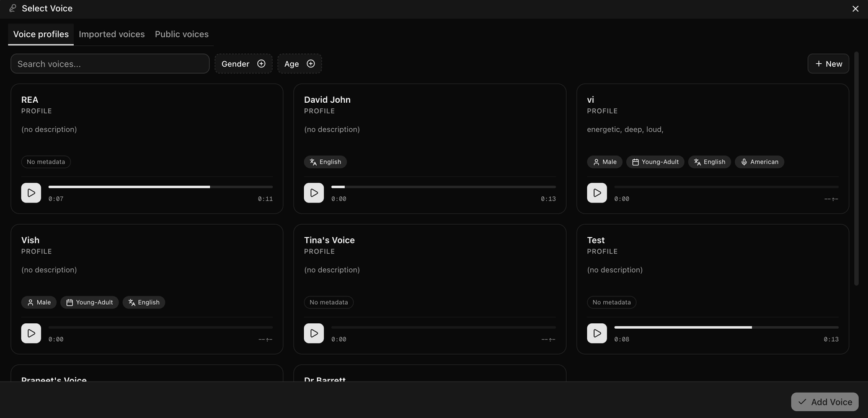Click the Young-Adult tag on Vish card
The width and height of the screenshot is (868, 418).
[89, 302]
